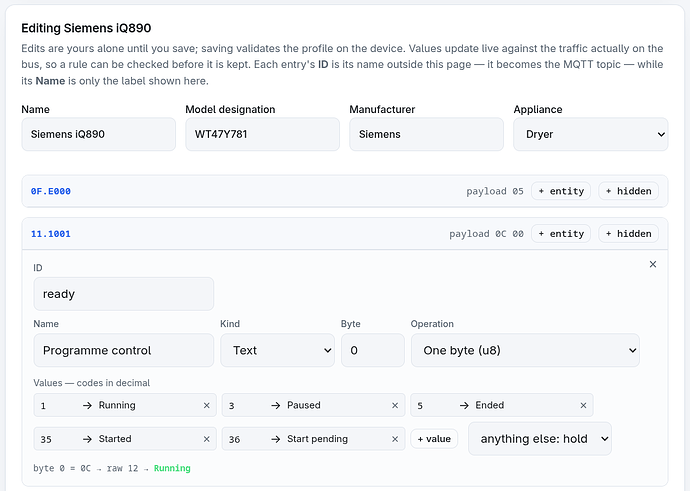The image size is (690, 491).
Task: Open the Appliance dropdown showing Dryer
Action: (591, 134)
